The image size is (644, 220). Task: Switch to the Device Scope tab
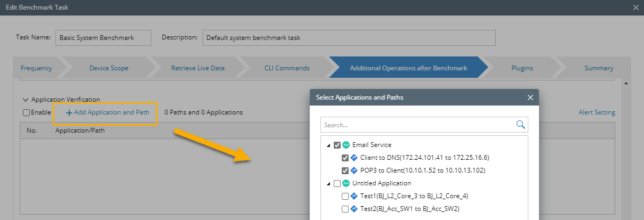(x=108, y=68)
